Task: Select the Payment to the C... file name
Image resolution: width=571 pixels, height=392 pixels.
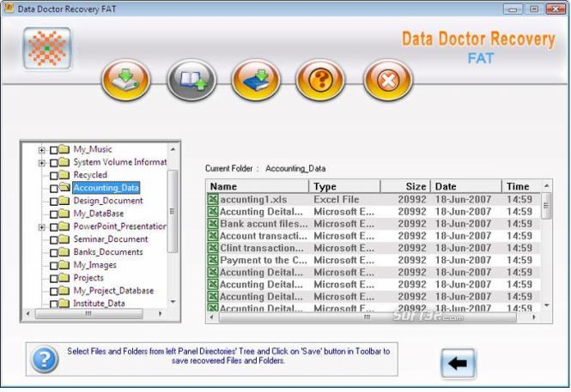Action: [264, 260]
